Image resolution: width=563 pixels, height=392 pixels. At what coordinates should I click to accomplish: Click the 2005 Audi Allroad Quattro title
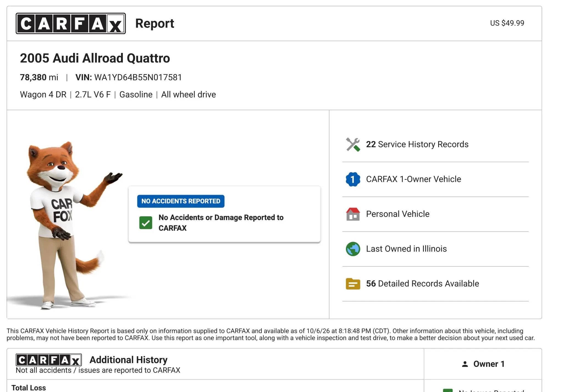(x=95, y=58)
